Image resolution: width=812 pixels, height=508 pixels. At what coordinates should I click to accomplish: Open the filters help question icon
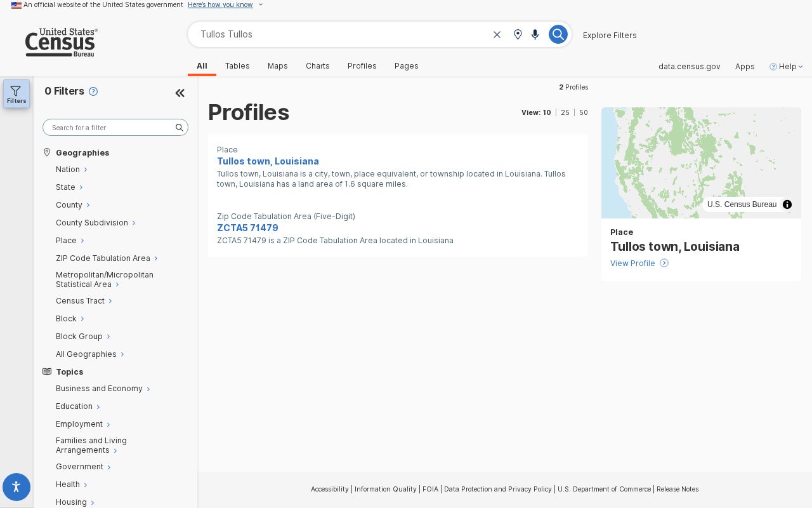[93, 91]
